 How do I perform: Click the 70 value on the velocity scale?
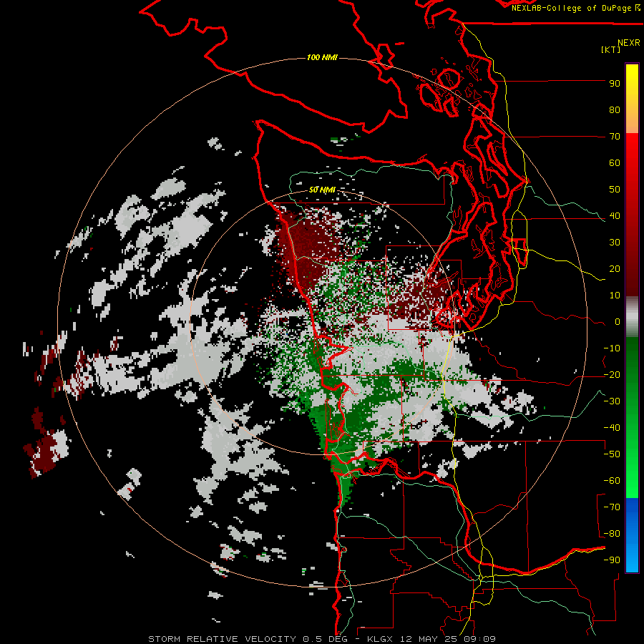pos(615,137)
